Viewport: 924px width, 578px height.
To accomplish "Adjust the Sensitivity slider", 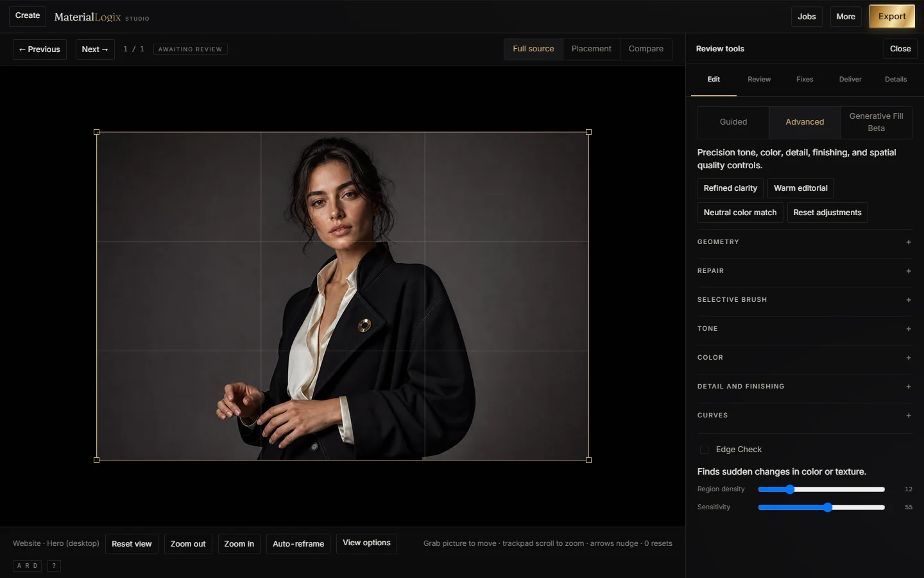I will click(x=821, y=507).
